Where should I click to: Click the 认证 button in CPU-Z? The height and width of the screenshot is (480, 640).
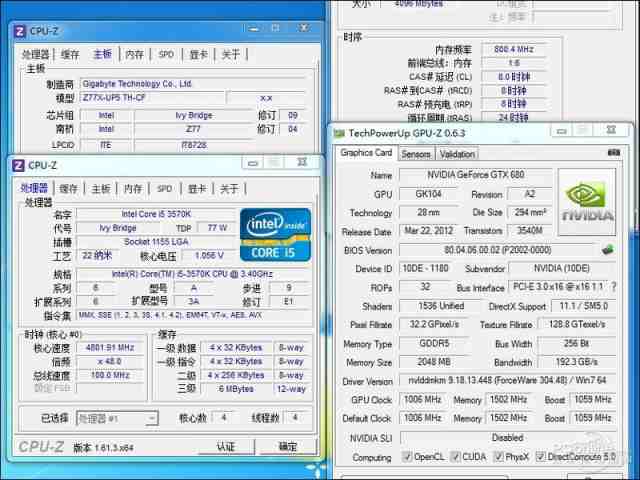click(226, 447)
